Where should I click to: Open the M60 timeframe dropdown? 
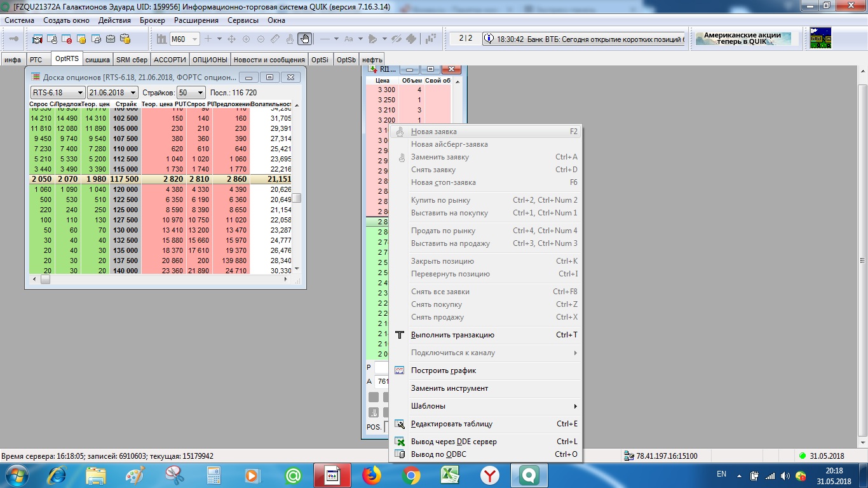click(194, 39)
